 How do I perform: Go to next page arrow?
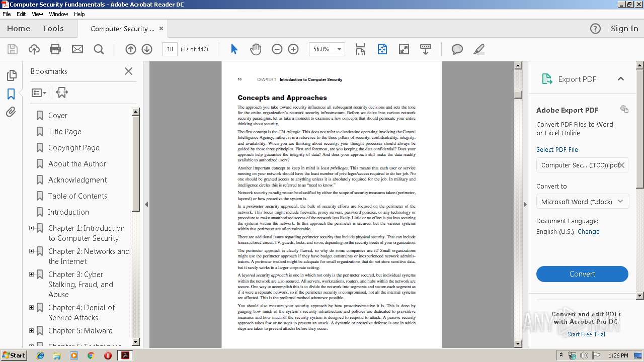(147, 49)
